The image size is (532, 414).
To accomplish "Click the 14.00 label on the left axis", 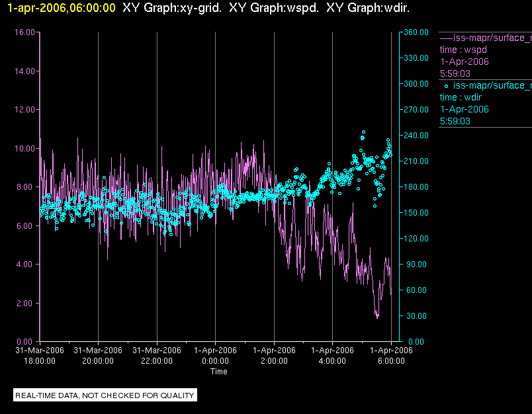I will [x=24, y=71].
